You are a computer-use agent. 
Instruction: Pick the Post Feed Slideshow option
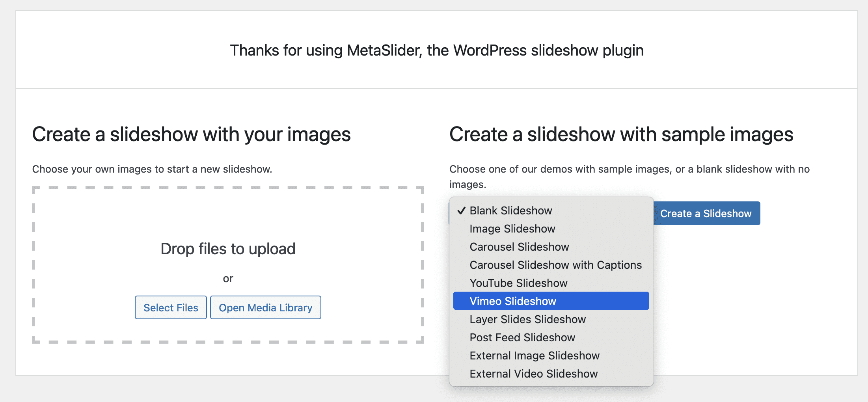(x=522, y=337)
